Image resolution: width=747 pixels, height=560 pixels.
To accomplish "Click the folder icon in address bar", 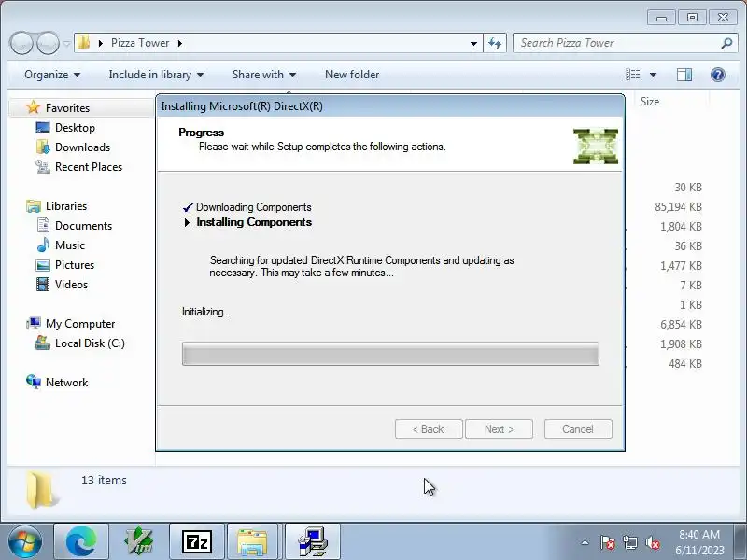I will [x=83, y=43].
